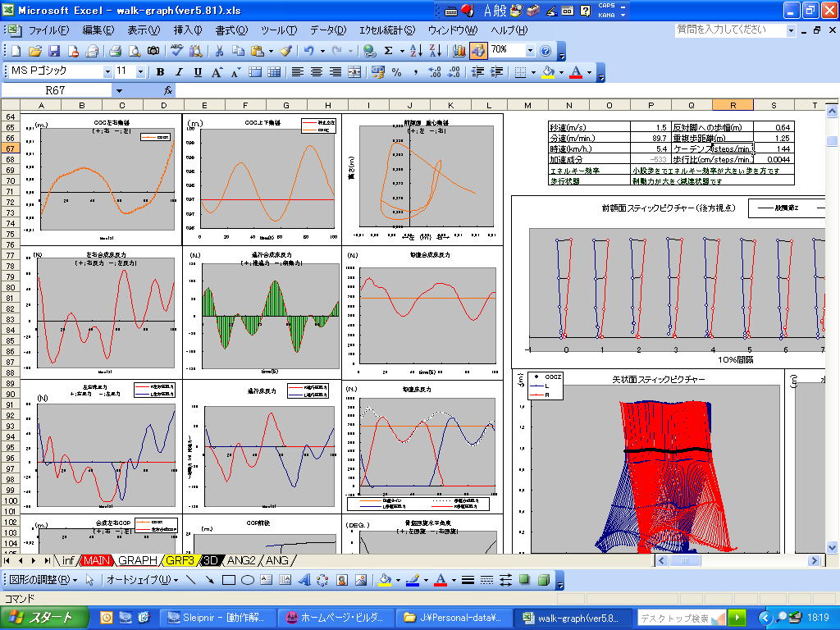The image size is (840, 630).
Task: Toggle Select Objects arrow pointer
Action: pyautogui.click(x=89, y=580)
